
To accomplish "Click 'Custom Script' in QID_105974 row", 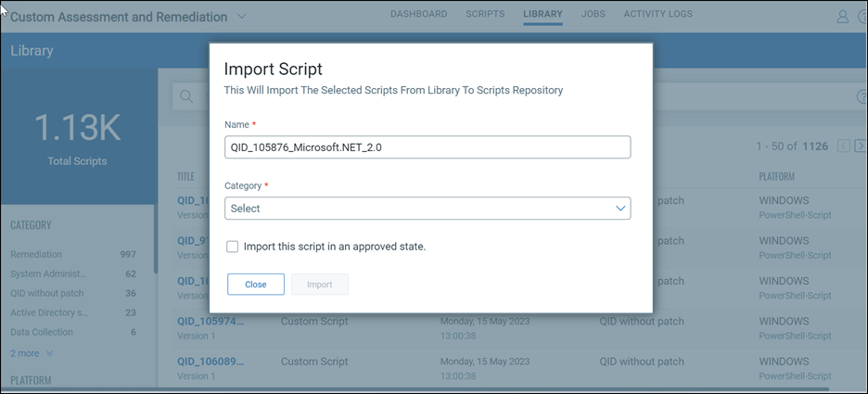I will point(314,321).
